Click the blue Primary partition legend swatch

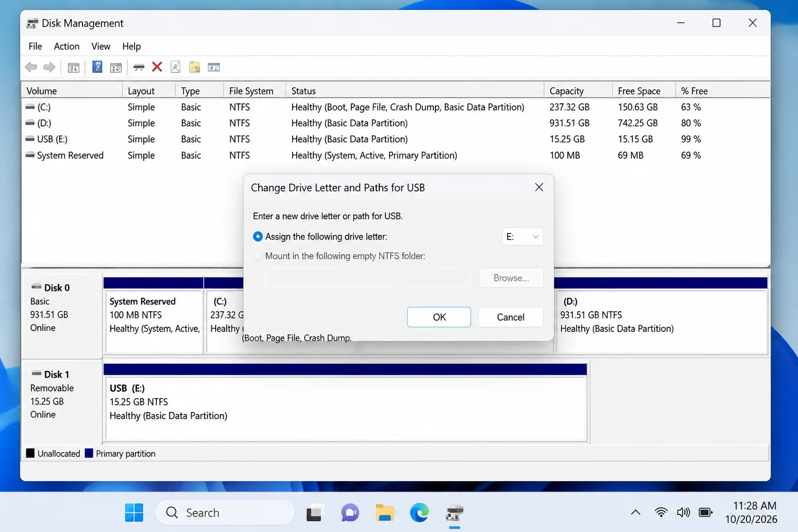89,453
